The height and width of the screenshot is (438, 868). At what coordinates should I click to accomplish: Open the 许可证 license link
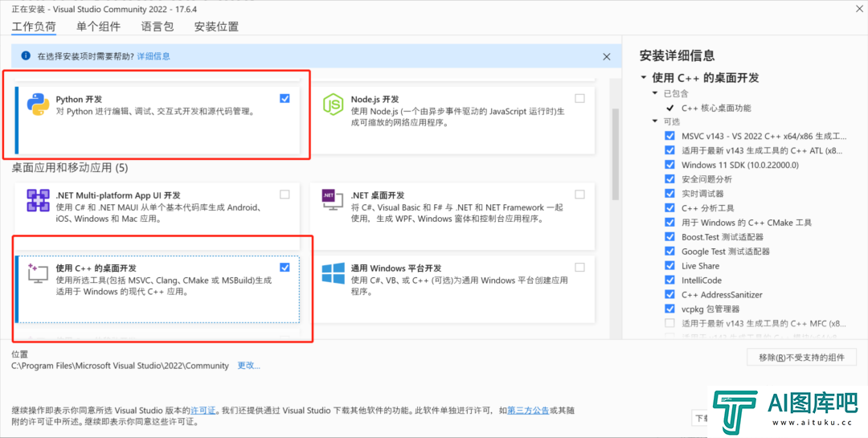tap(203, 411)
